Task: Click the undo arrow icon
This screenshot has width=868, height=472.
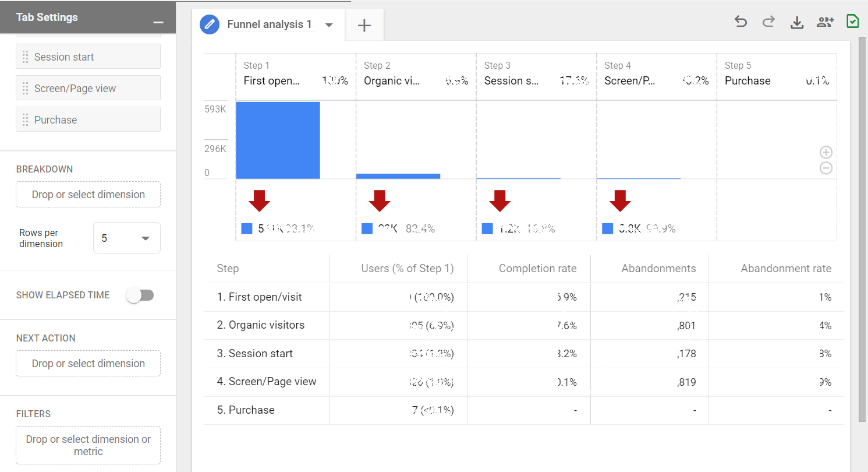Action: [741, 22]
